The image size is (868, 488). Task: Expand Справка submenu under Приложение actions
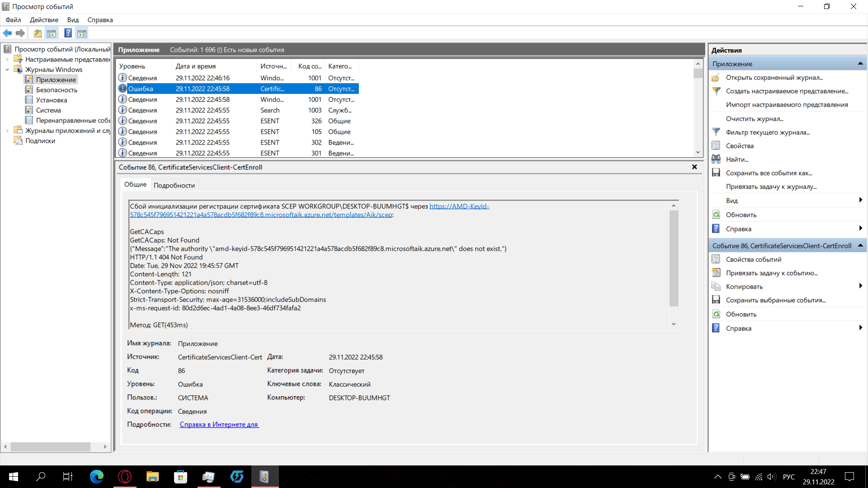tap(861, 229)
